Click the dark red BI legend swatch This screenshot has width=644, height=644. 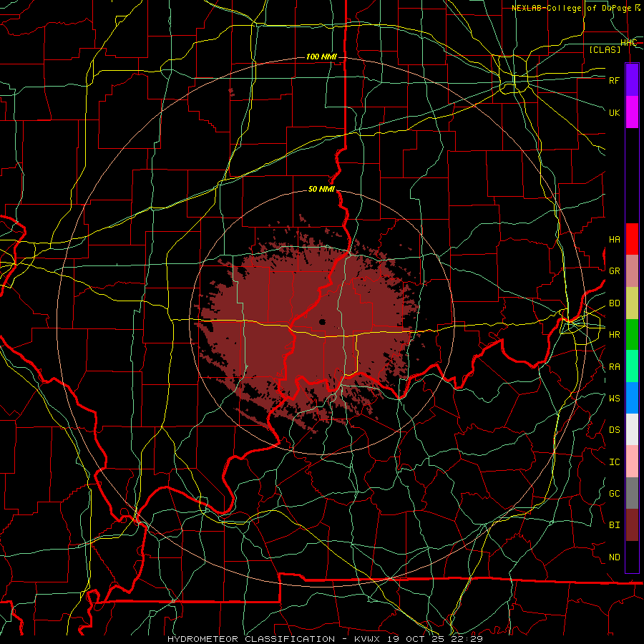click(632, 525)
